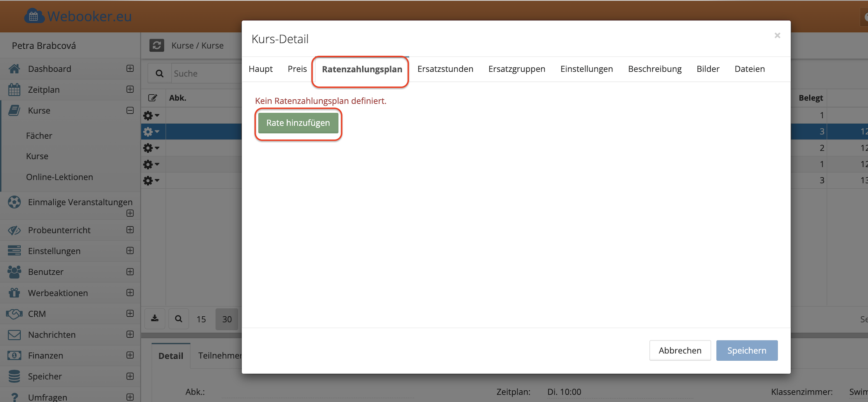Open gear menu of the fourth table row

[151, 164]
